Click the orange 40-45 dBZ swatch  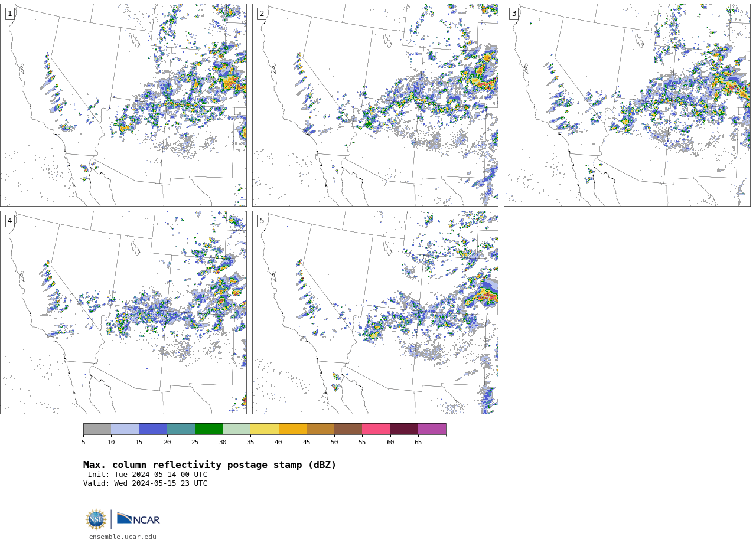[292, 429]
